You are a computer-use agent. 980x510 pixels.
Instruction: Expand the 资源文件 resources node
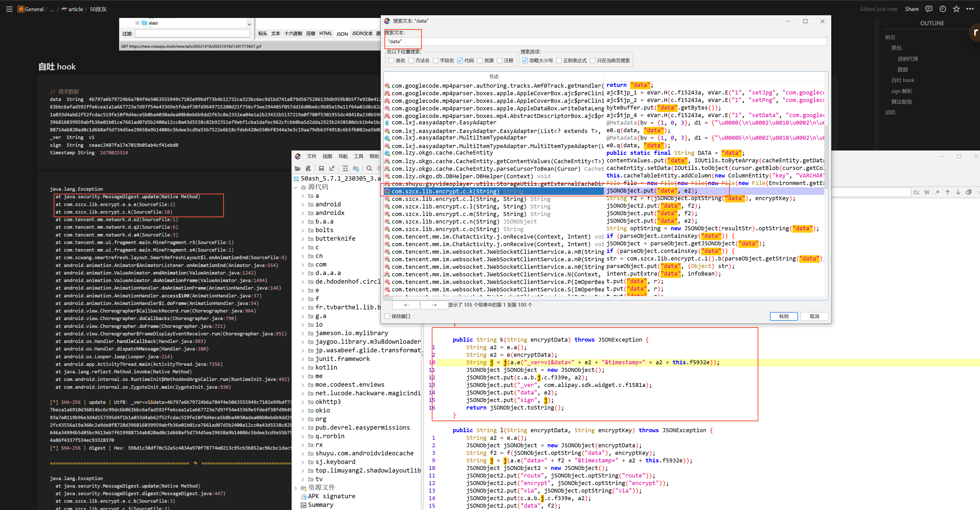296,488
